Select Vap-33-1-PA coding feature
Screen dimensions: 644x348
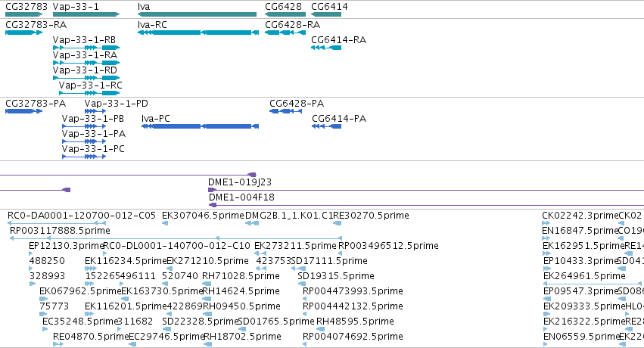coord(84,141)
